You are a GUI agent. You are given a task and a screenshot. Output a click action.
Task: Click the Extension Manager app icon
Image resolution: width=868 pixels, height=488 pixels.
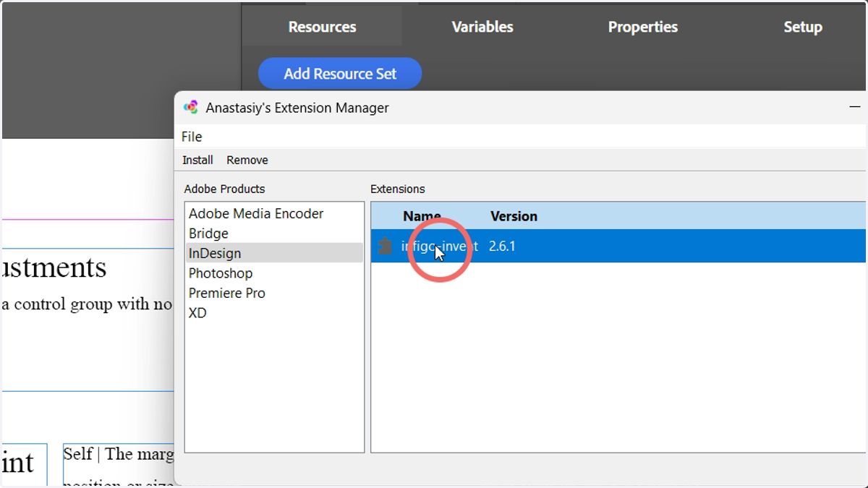(191, 107)
